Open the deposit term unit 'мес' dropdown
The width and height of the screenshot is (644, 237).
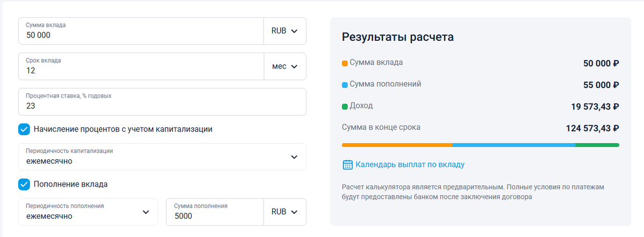pos(284,66)
